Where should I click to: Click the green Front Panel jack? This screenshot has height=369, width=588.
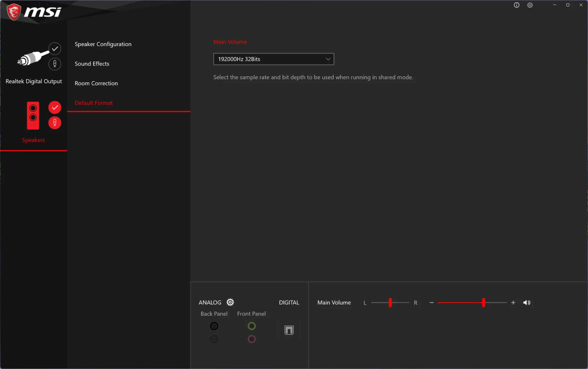pyautogui.click(x=252, y=326)
